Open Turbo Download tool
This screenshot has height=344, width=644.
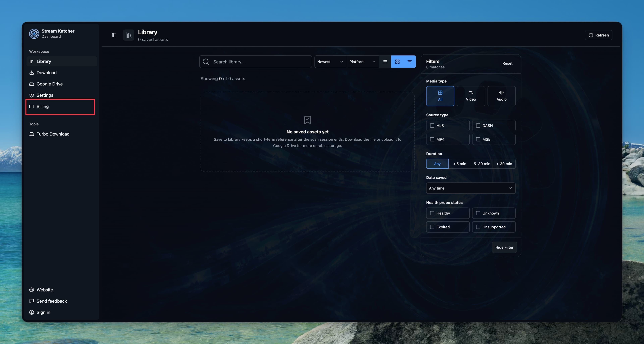tap(62, 134)
